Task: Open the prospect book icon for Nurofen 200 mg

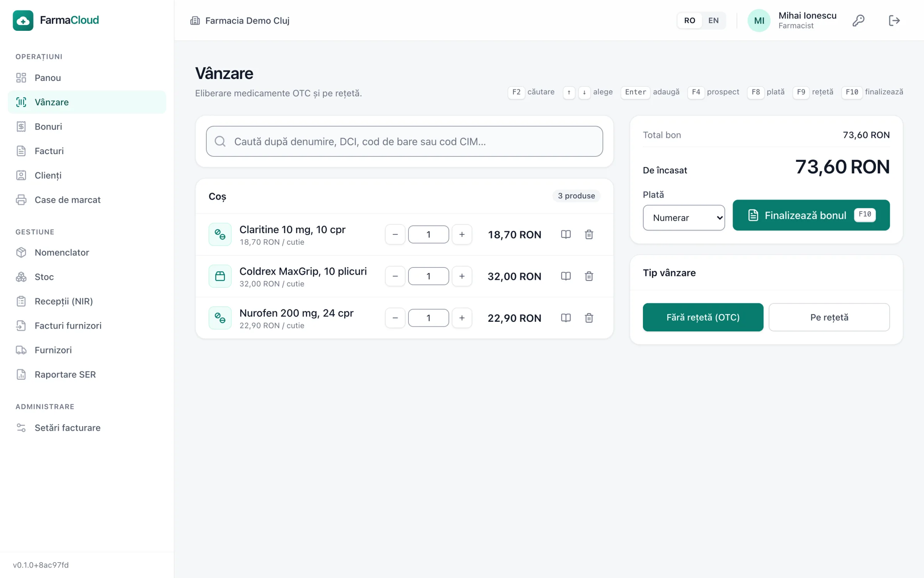Action: click(x=566, y=318)
